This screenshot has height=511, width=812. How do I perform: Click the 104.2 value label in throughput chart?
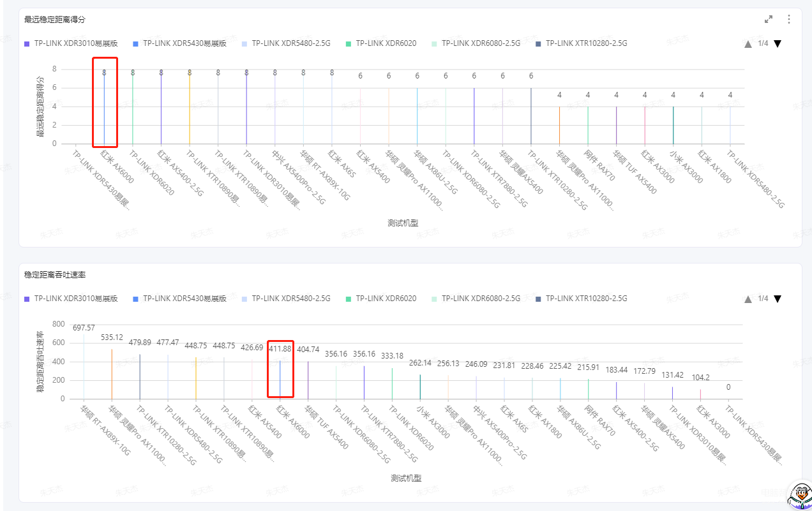coord(701,378)
